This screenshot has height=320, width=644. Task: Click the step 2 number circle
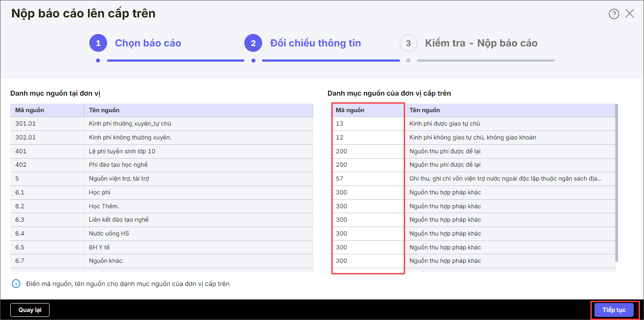[x=253, y=43]
